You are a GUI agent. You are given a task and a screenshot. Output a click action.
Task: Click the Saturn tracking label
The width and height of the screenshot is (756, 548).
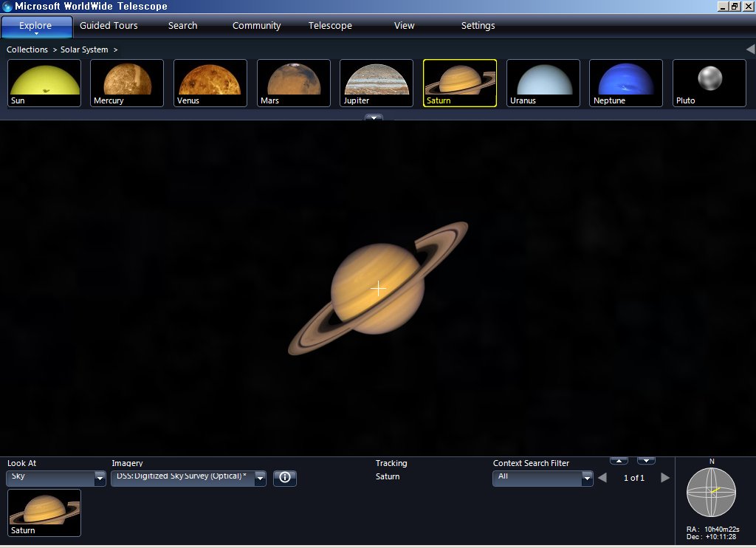tap(388, 476)
